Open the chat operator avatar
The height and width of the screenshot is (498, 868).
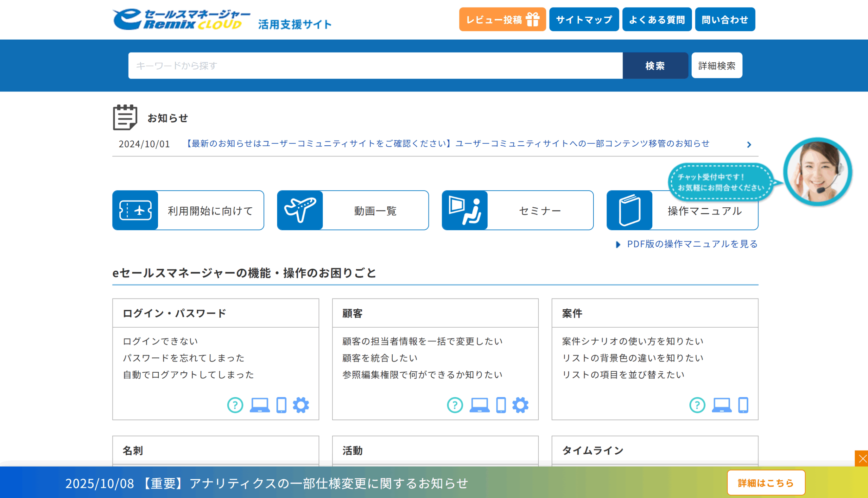[x=817, y=171]
